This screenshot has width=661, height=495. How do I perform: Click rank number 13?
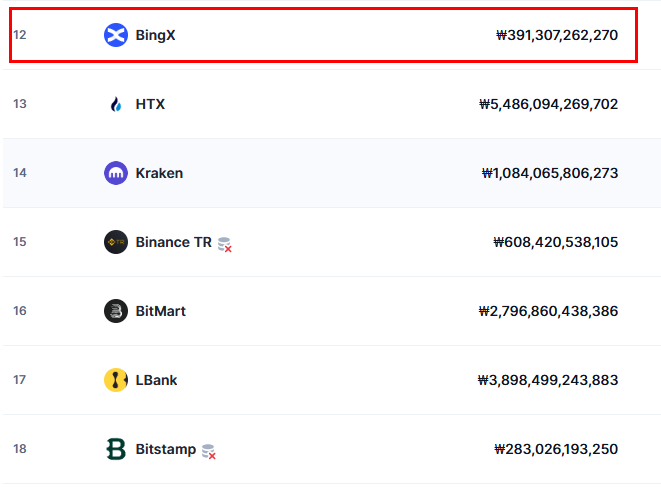pos(20,104)
